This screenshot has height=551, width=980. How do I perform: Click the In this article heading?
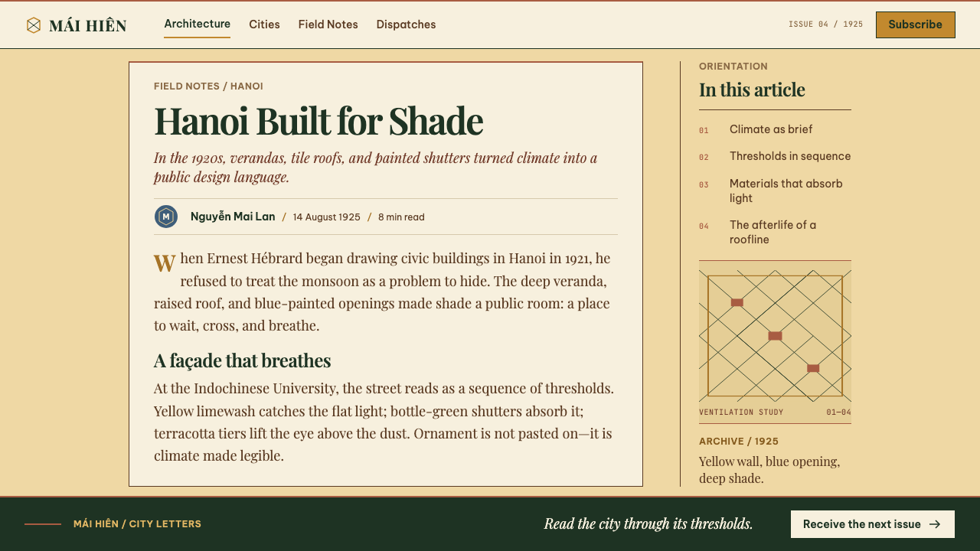752,90
